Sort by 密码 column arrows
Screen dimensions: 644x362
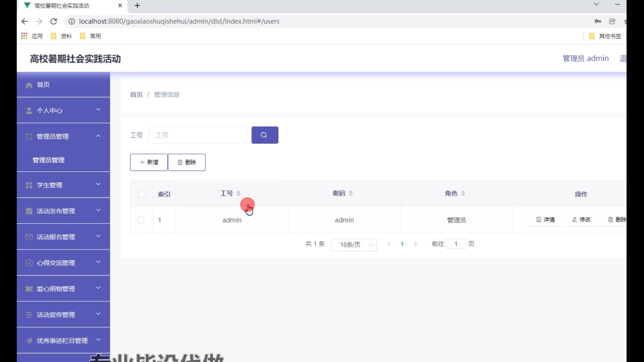click(x=351, y=193)
